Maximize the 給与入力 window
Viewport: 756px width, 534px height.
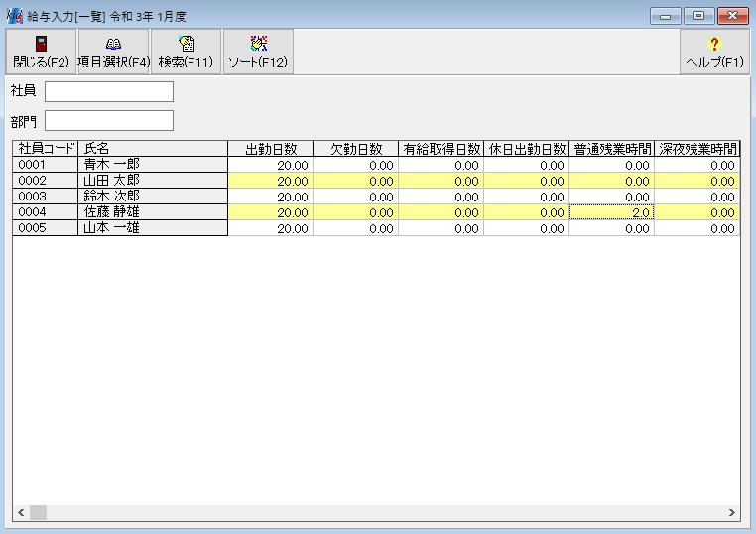pos(699,16)
